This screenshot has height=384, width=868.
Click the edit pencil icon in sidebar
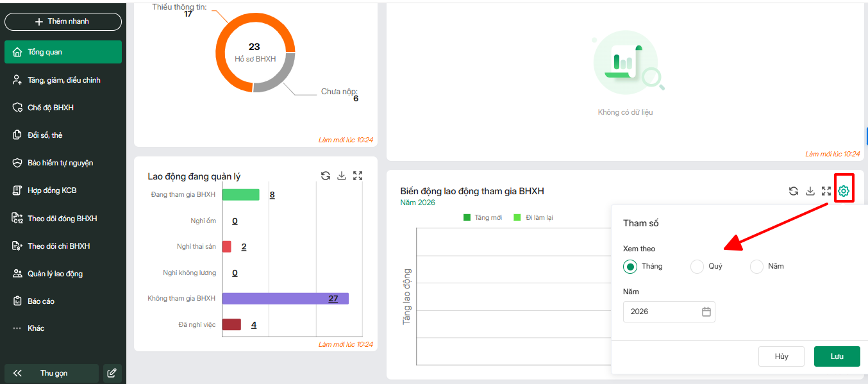[112, 373]
